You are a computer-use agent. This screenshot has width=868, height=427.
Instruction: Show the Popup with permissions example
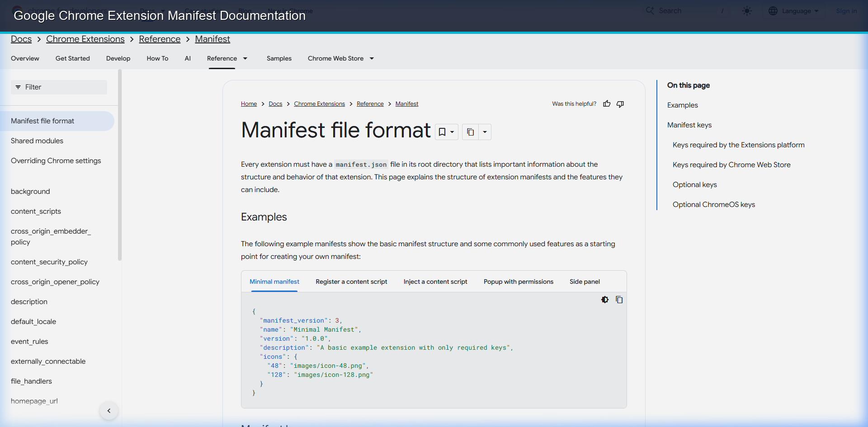click(x=519, y=282)
